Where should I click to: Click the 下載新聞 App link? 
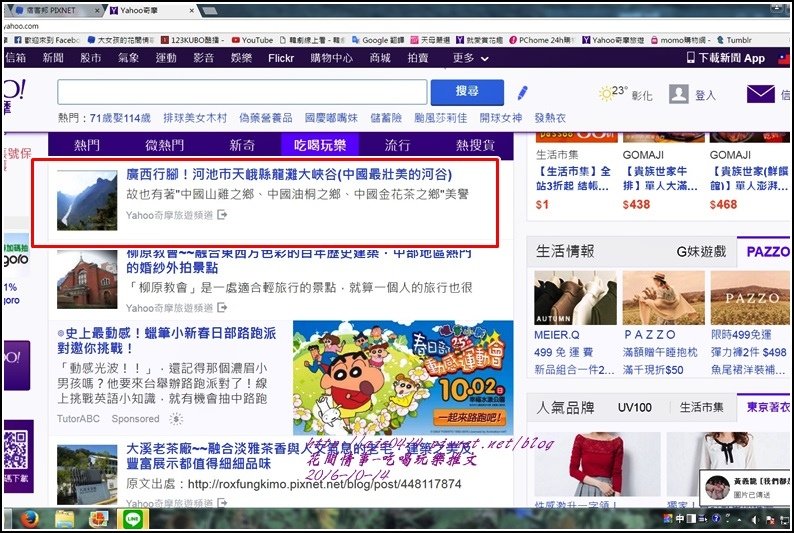(x=732, y=58)
